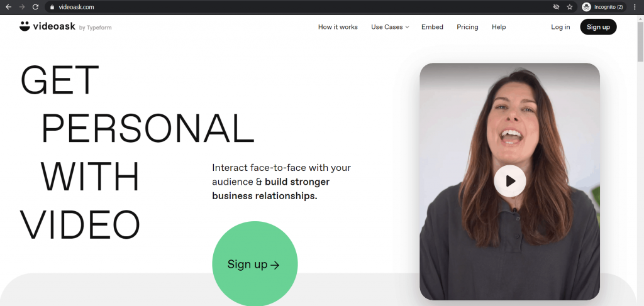Screen dimensions: 644x306
Task: Click the green Sign up circle
Action: pyautogui.click(x=255, y=264)
